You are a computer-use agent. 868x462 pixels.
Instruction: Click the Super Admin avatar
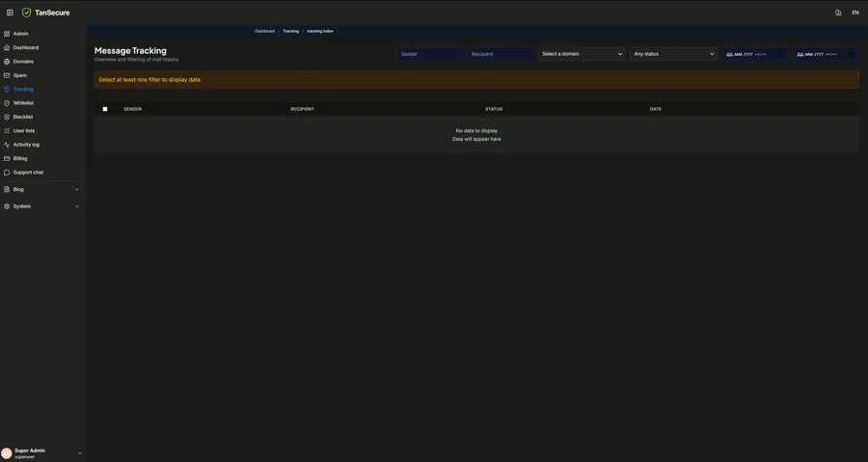click(7, 453)
